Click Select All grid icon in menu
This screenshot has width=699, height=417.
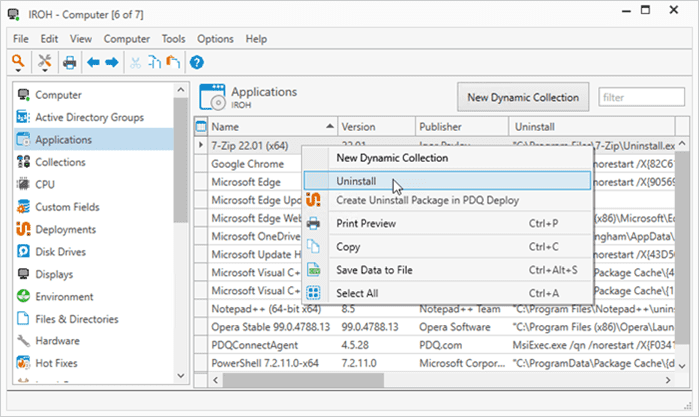pyautogui.click(x=314, y=293)
